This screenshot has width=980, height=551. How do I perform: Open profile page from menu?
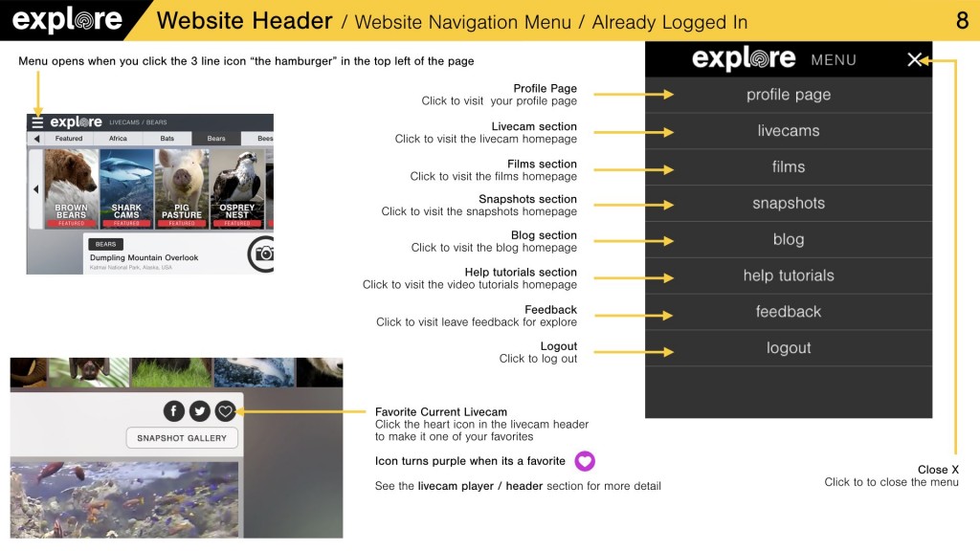coord(789,95)
